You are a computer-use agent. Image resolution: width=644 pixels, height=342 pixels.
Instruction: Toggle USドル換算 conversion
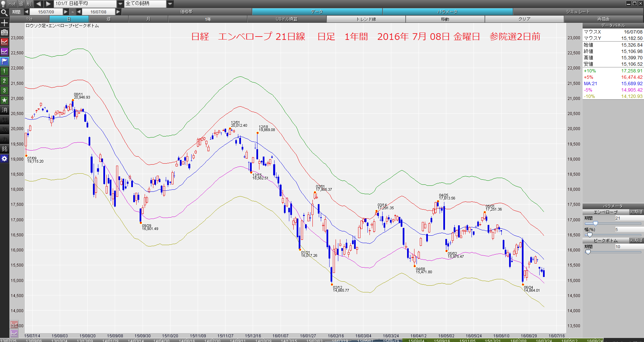click(287, 19)
